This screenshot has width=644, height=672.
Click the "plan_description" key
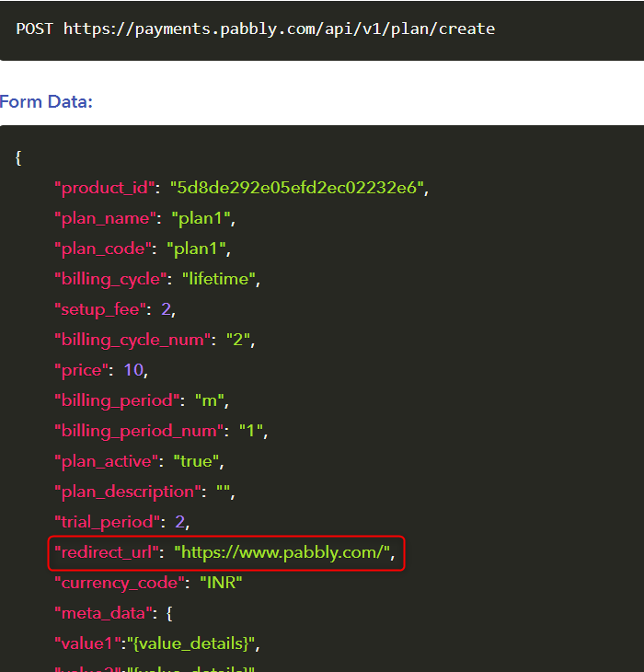128,492
